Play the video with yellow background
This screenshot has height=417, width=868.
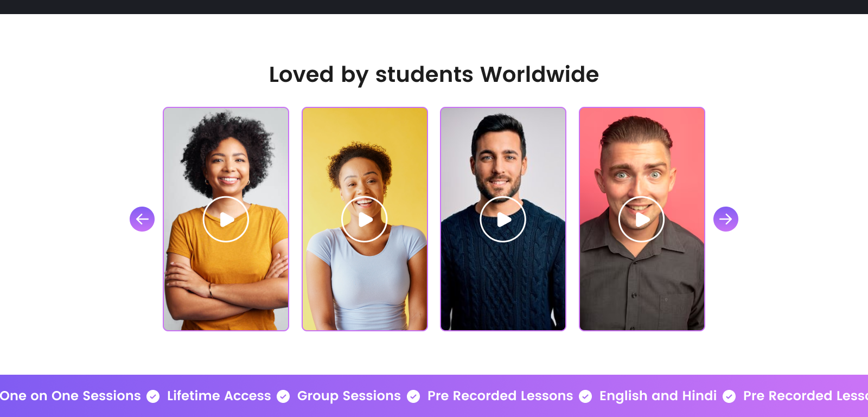point(365,219)
